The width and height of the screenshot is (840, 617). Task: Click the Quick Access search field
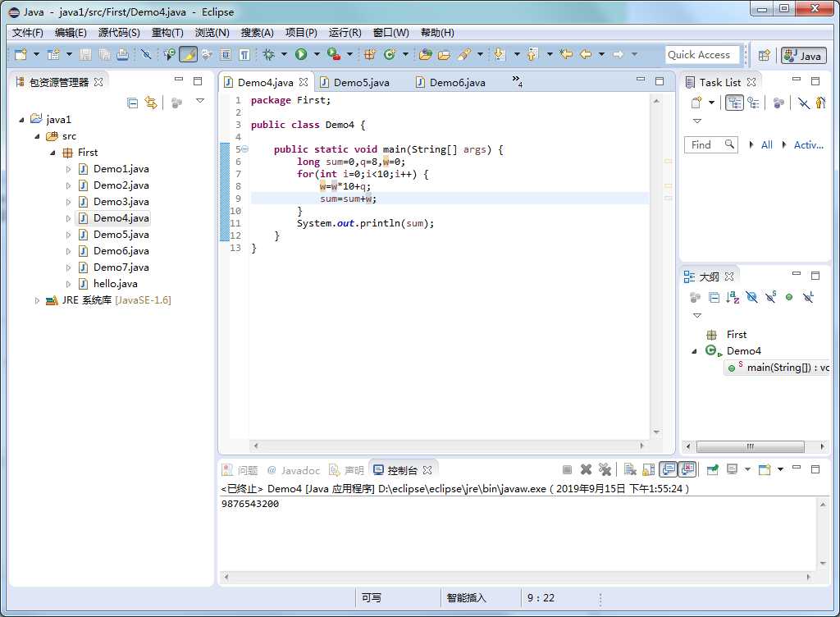point(702,55)
